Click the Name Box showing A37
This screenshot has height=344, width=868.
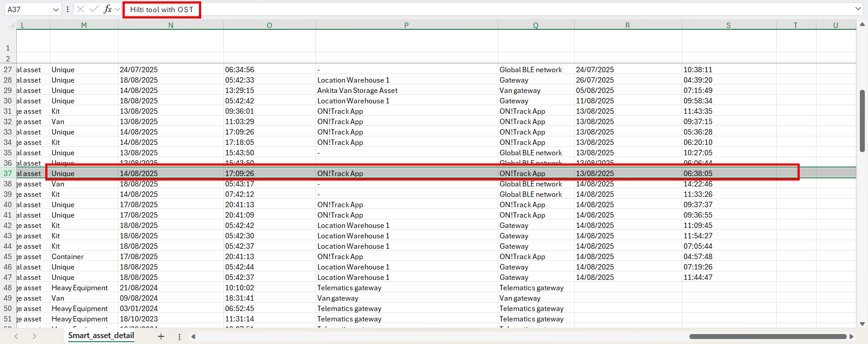(27, 9)
